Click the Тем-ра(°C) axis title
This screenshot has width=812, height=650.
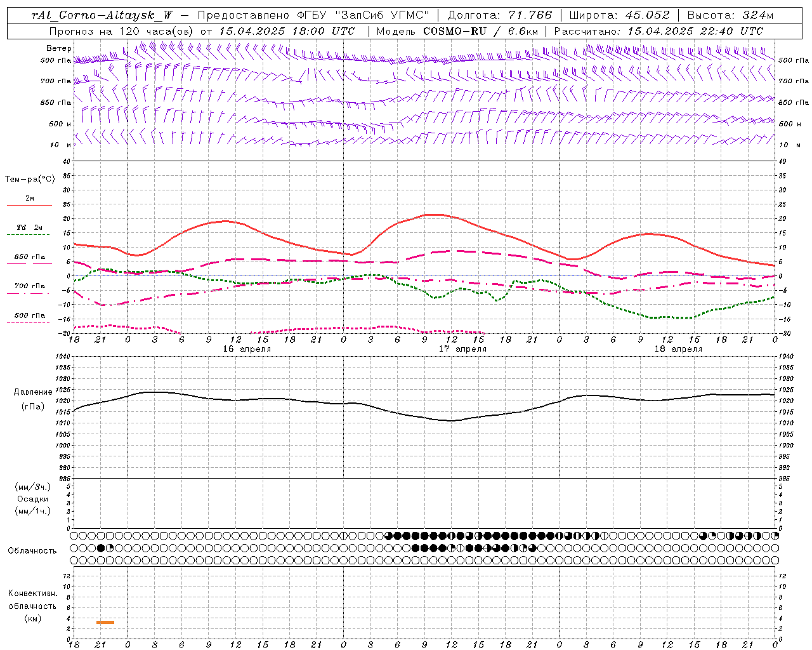30,180
